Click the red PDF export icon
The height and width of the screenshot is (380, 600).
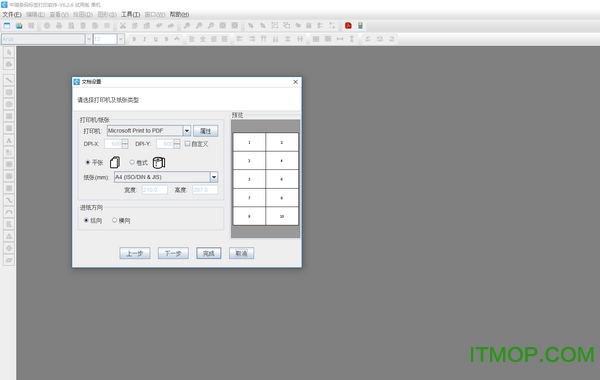pyautogui.click(x=348, y=26)
